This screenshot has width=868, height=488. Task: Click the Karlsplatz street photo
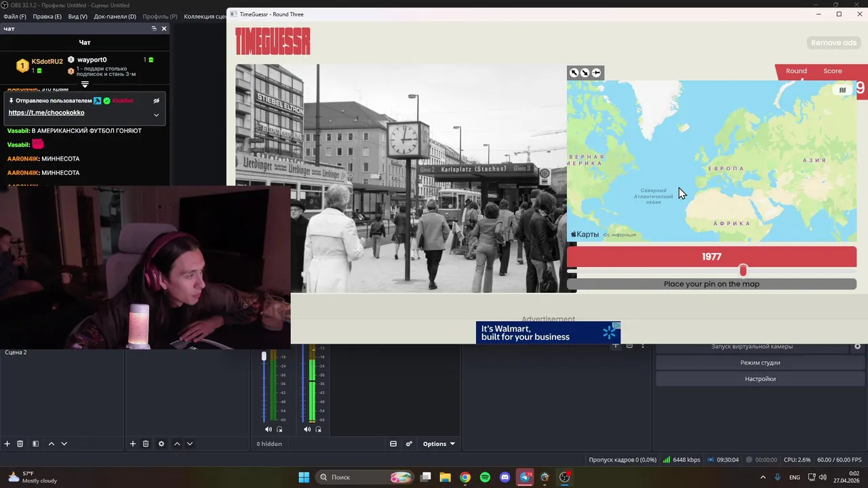401,178
